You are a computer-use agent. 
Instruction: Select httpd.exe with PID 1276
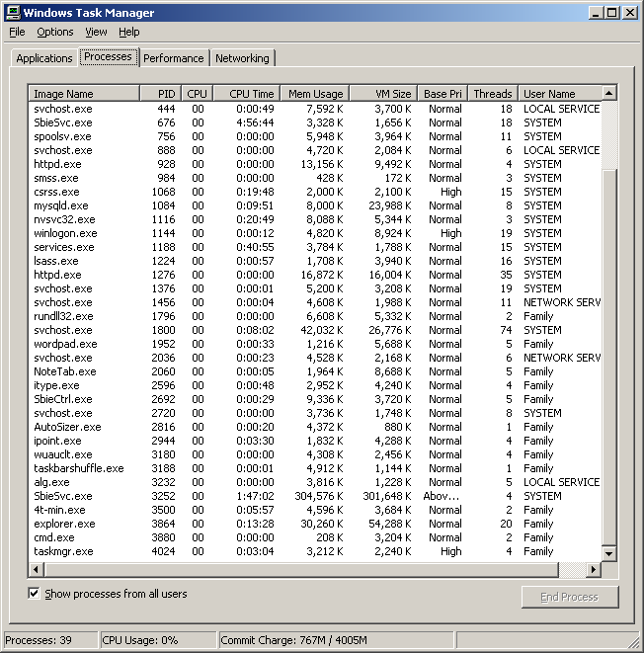point(315,275)
